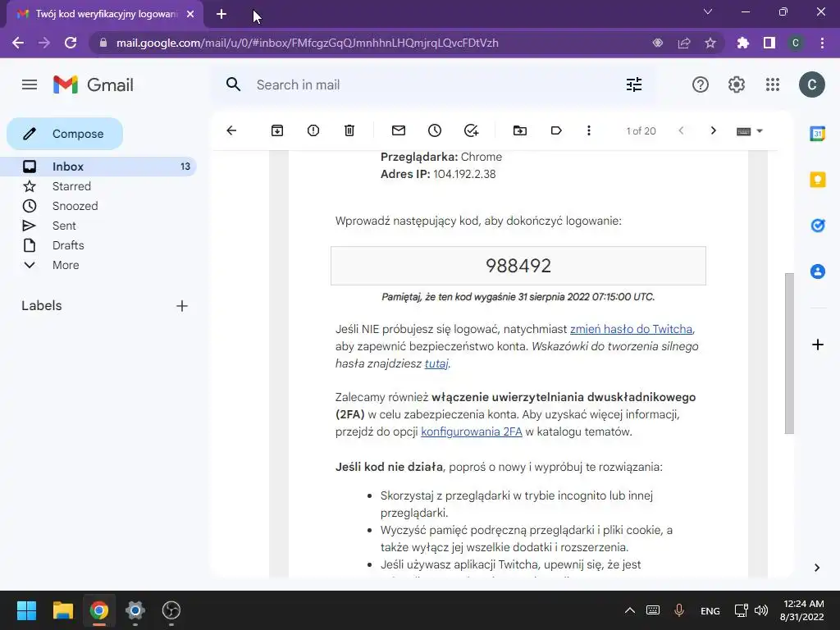Move email to a folder

(519, 130)
